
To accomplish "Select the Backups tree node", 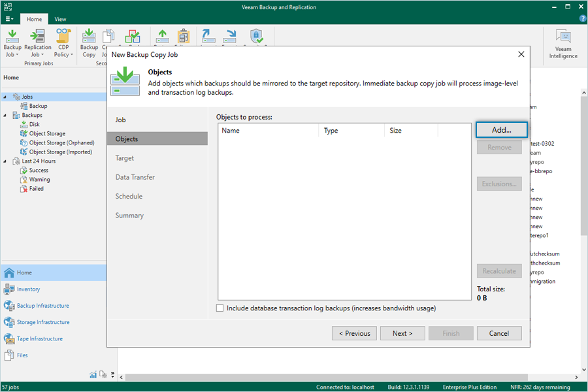I will click(x=31, y=115).
